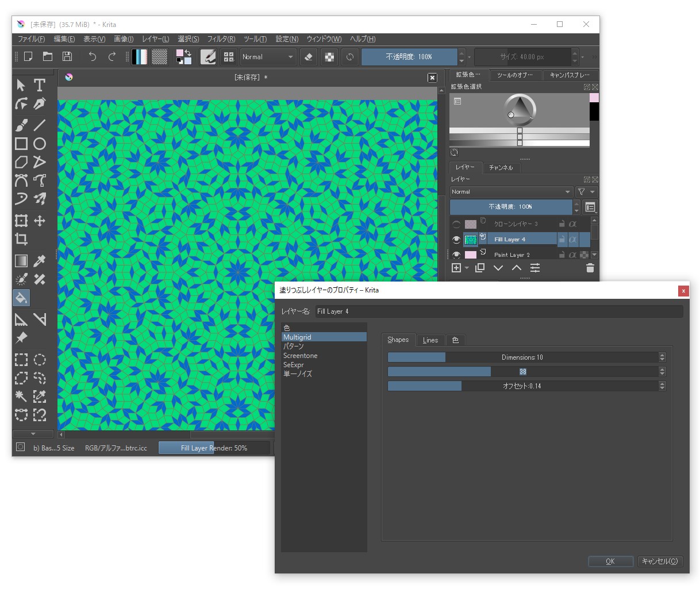Select the Rectangular Selection tool
Viewport: 700px width, 593px height.
[21, 360]
